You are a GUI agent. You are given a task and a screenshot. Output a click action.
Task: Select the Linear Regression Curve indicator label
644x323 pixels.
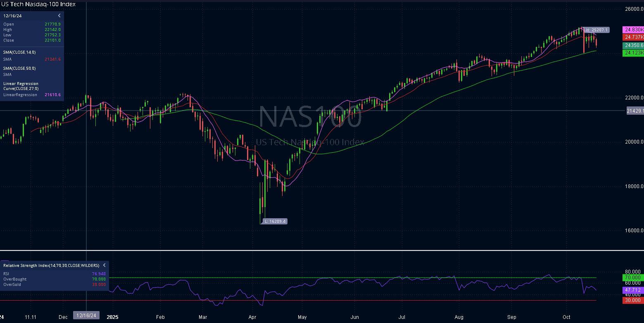(x=21, y=86)
